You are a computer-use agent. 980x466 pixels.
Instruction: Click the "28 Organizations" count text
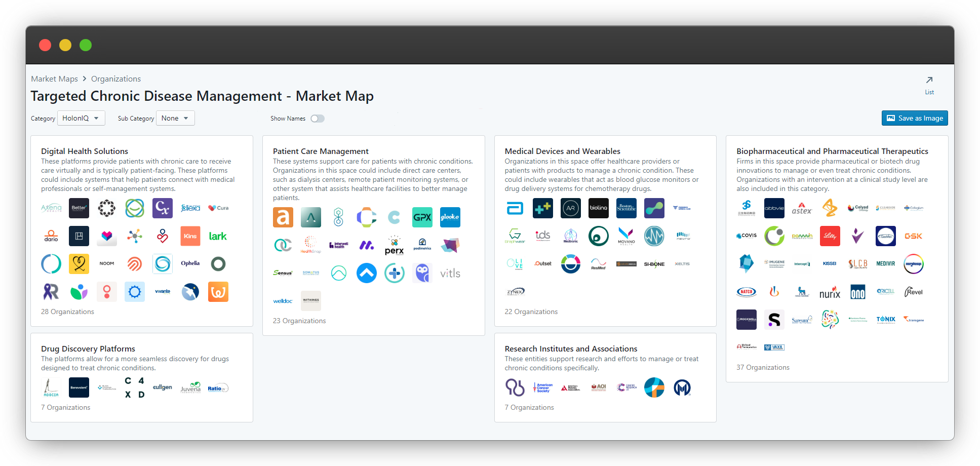[67, 312]
